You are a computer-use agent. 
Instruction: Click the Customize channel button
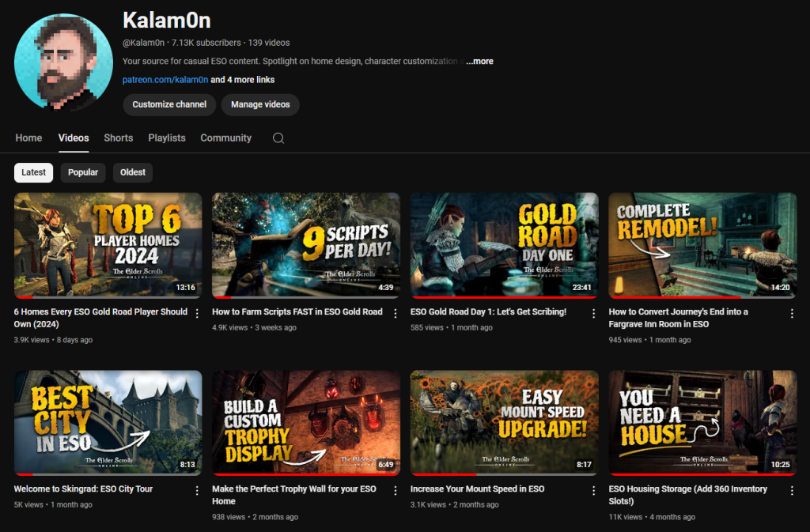click(169, 104)
